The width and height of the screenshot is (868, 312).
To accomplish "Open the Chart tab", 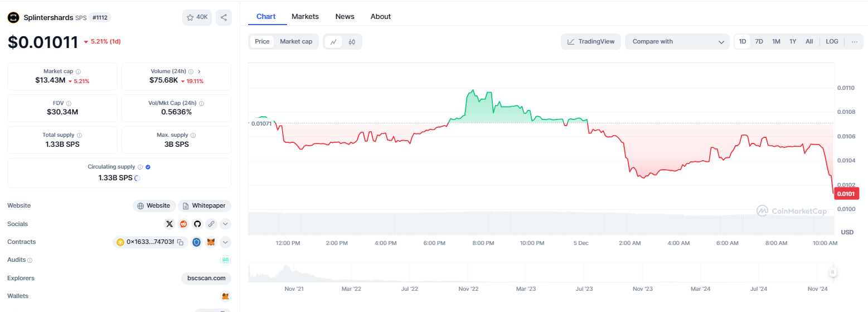I will pyautogui.click(x=266, y=16).
